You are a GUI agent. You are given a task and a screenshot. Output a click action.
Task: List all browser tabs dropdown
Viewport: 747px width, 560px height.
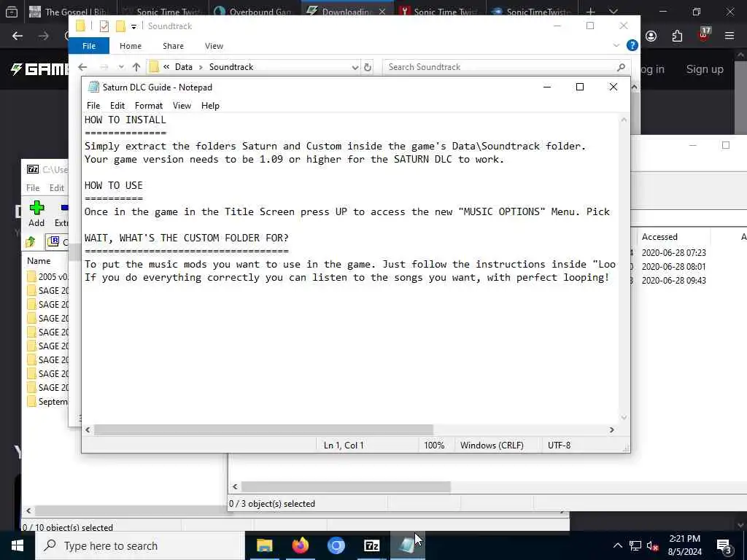[x=614, y=12]
